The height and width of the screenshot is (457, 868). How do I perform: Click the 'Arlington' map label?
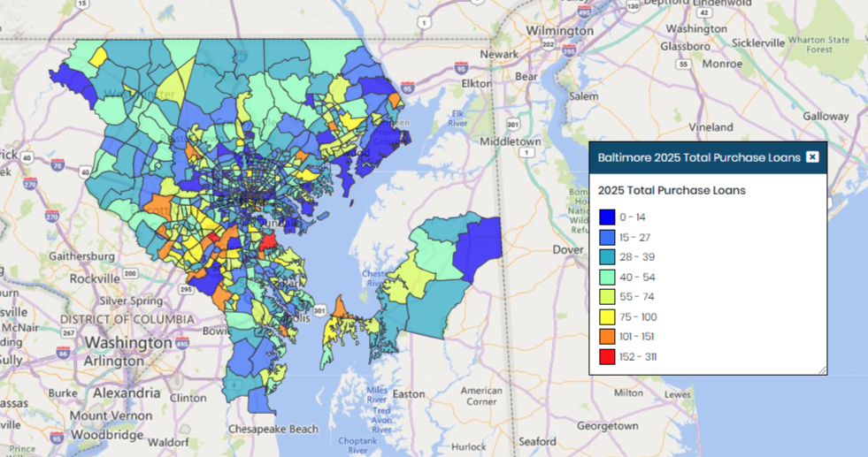(x=113, y=362)
